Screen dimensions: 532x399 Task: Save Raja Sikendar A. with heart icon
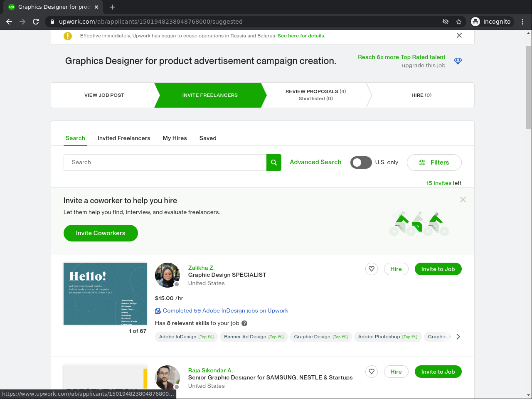click(x=372, y=372)
